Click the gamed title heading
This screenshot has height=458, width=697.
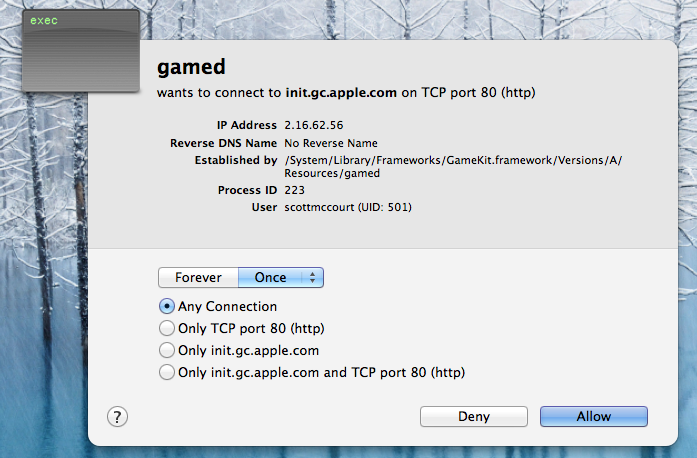pos(191,67)
